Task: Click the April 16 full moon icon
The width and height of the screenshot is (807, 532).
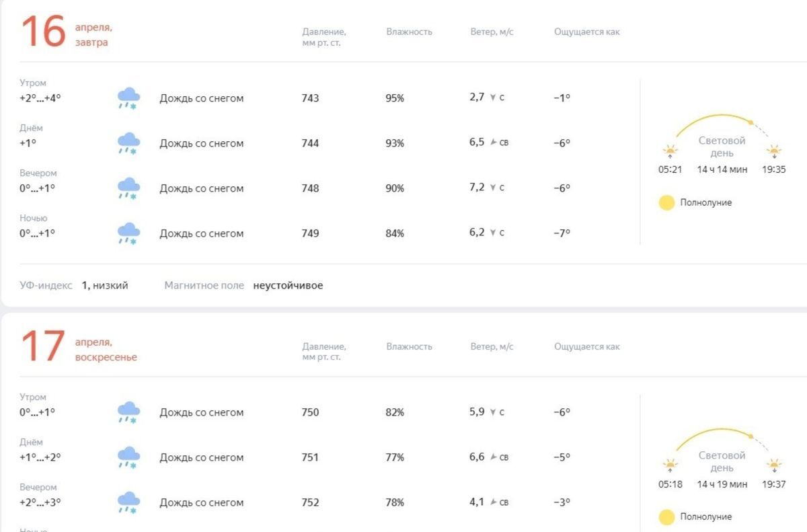Action: tap(666, 202)
